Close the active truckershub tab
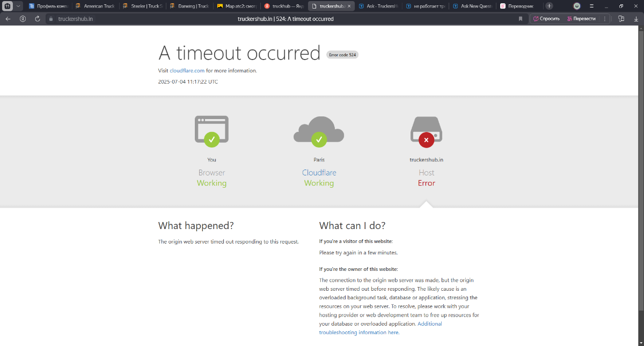 [x=349, y=6]
